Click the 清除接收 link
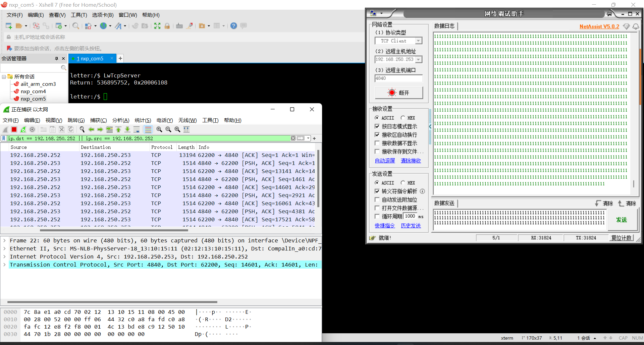This screenshot has height=345, width=644. coord(411,161)
